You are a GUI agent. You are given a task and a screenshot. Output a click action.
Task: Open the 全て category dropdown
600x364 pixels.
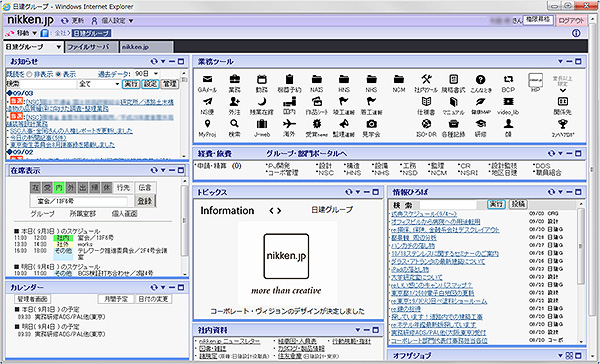click(x=99, y=84)
